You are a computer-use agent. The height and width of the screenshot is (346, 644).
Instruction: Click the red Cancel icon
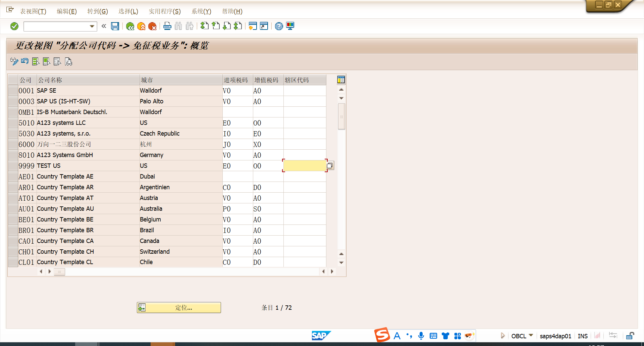152,26
